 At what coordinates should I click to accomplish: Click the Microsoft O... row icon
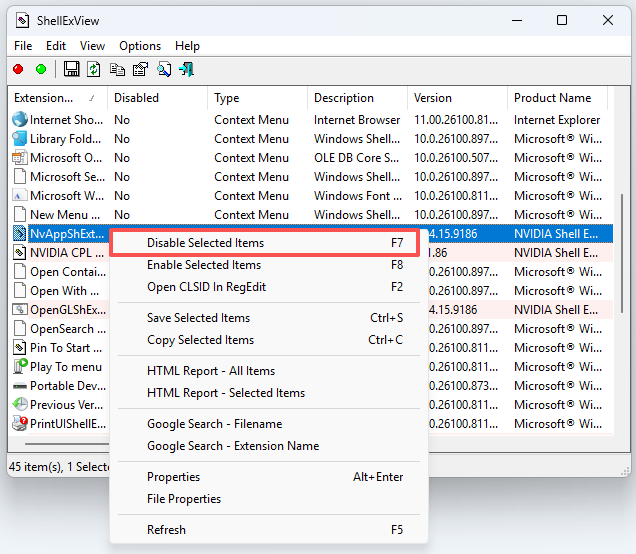(19, 158)
